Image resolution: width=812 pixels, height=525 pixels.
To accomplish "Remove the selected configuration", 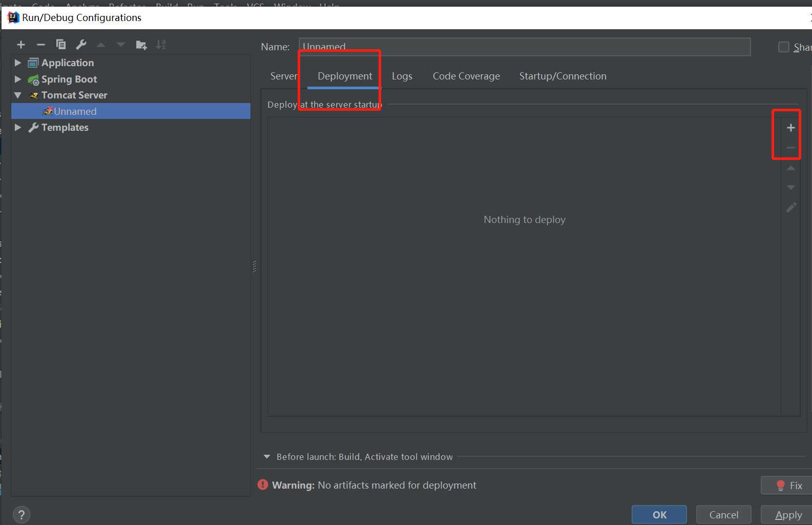I will (x=41, y=45).
